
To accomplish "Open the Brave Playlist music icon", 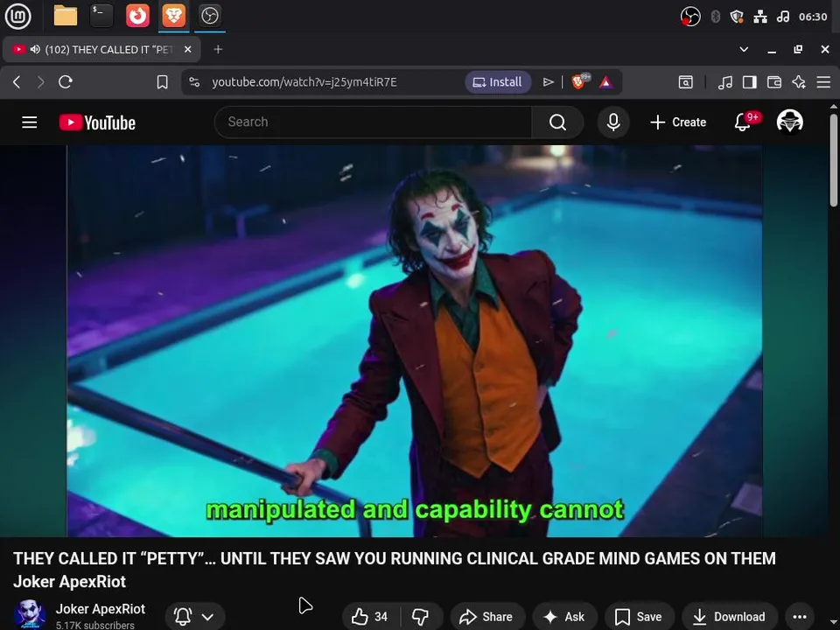I will [x=724, y=82].
